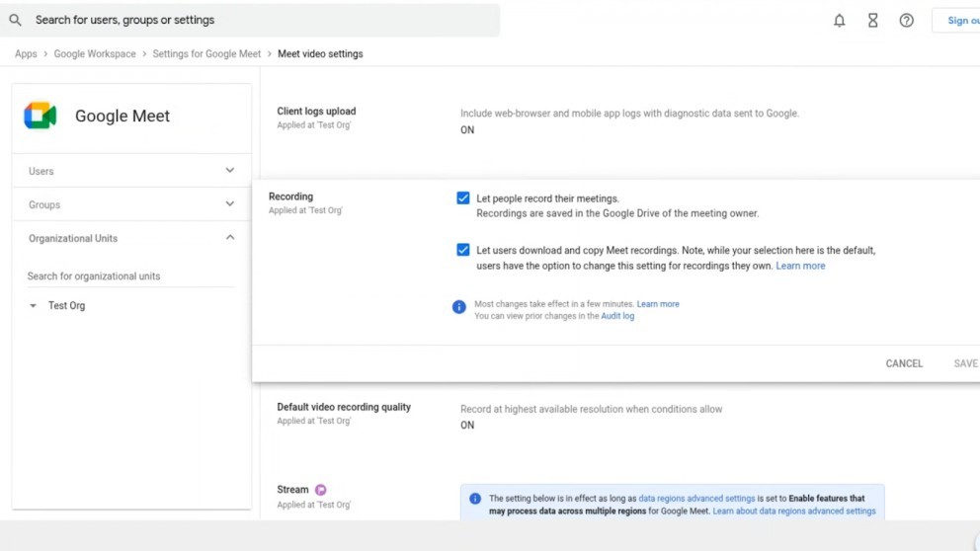This screenshot has width=980, height=551.
Task: Click the SAVE button
Action: click(x=965, y=363)
